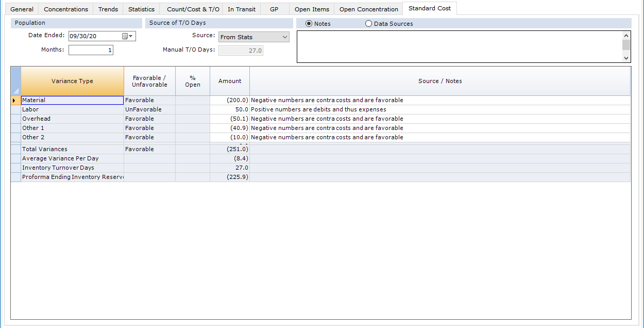Select the Data Sources radio button
The image size is (644, 328).
[x=368, y=23]
